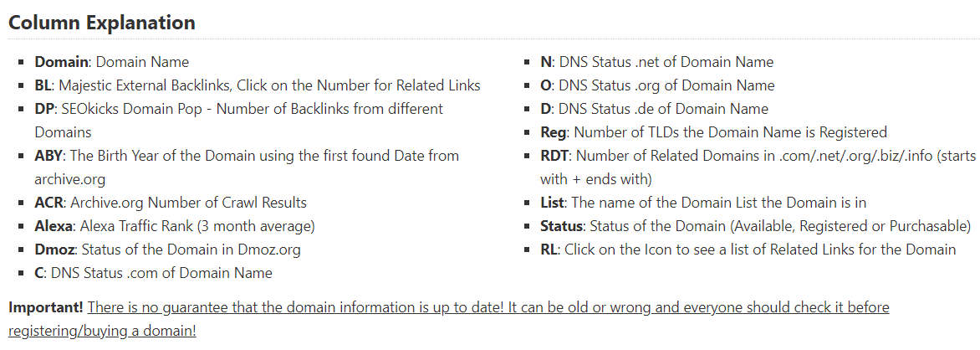Click the bold Domain term

click(x=61, y=62)
